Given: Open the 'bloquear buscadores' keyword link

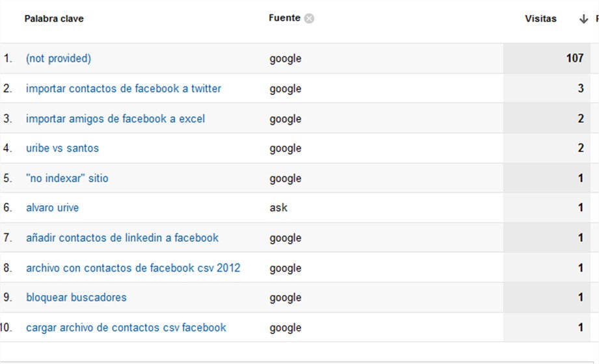Looking at the screenshot, I should (76, 297).
